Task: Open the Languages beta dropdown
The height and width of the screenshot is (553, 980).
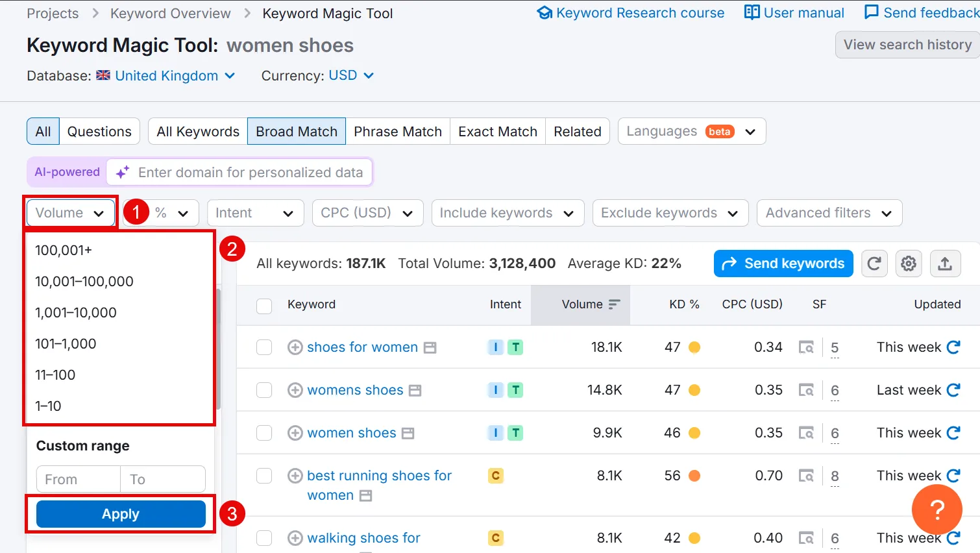Action: [692, 131]
